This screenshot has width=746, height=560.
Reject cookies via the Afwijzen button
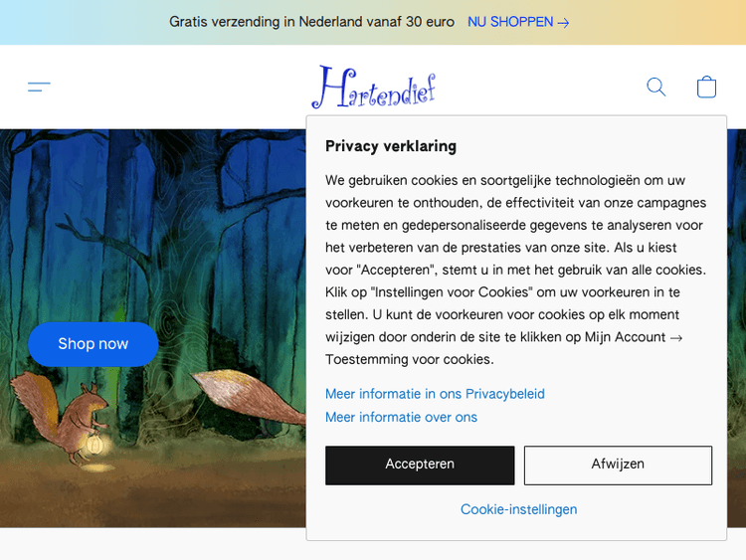click(618, 465)
